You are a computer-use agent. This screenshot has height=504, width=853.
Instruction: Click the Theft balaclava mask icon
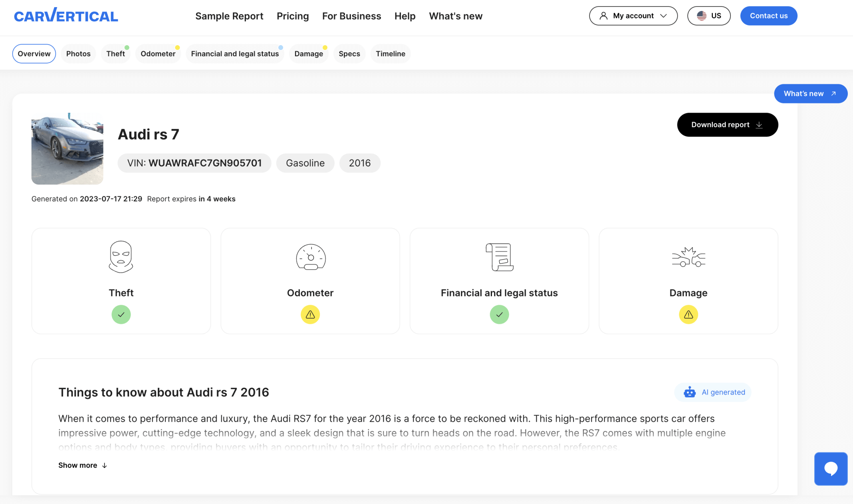point(121,257)
